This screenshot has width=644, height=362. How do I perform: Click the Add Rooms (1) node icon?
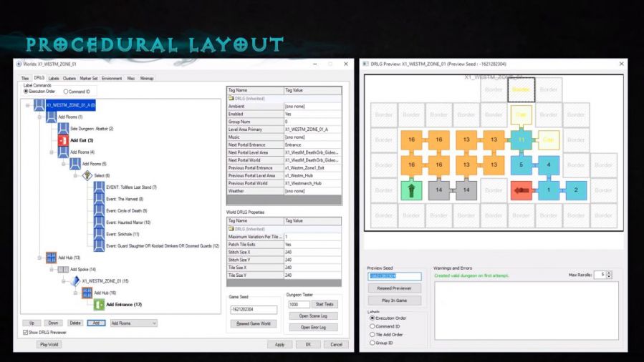coord(52,117)
